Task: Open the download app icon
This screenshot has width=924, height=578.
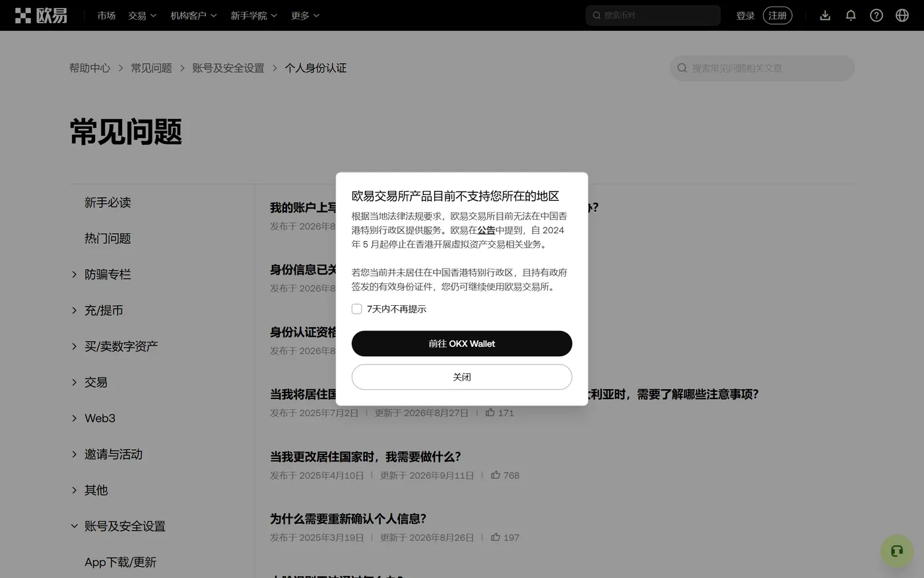Action: pos(825,15)
